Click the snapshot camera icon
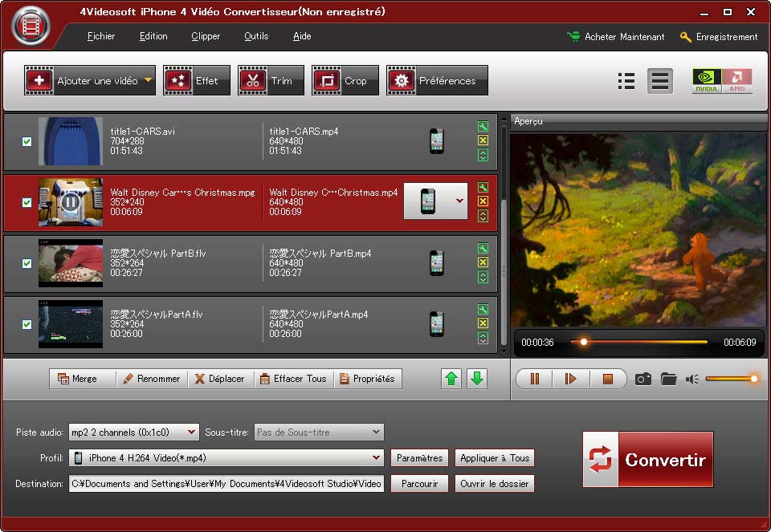 click(642, 379)
